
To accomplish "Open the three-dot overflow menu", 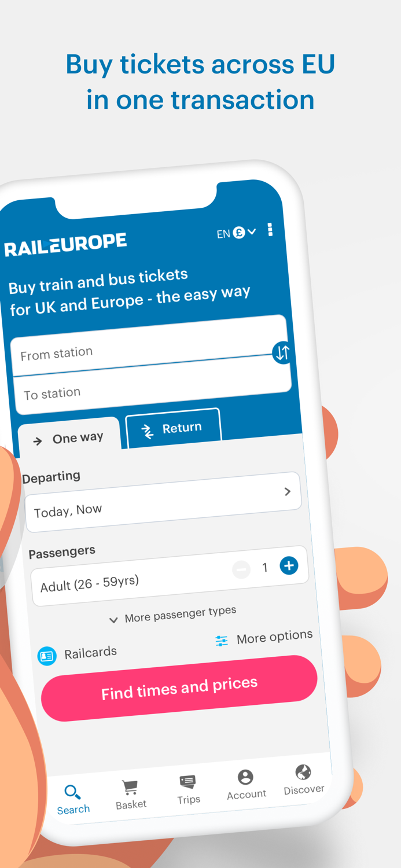I will pyautogui.click(x=270, y=230).
